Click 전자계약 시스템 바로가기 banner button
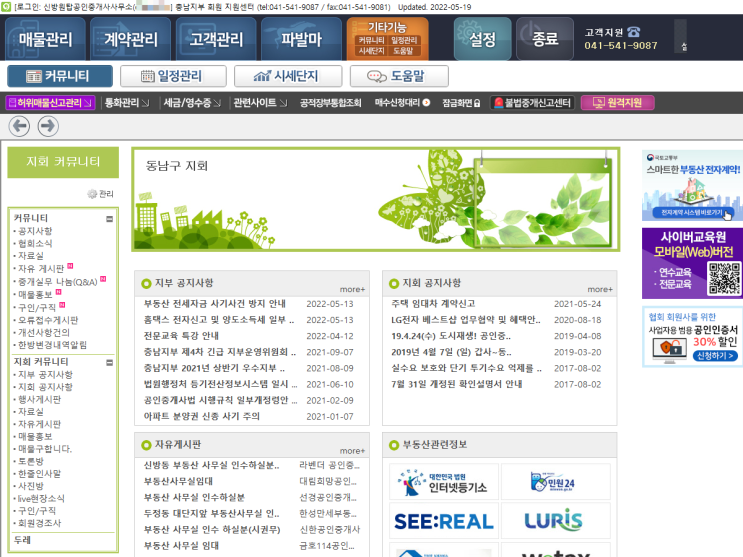This screenshot has height=557, width=743. tap(692, 212)
